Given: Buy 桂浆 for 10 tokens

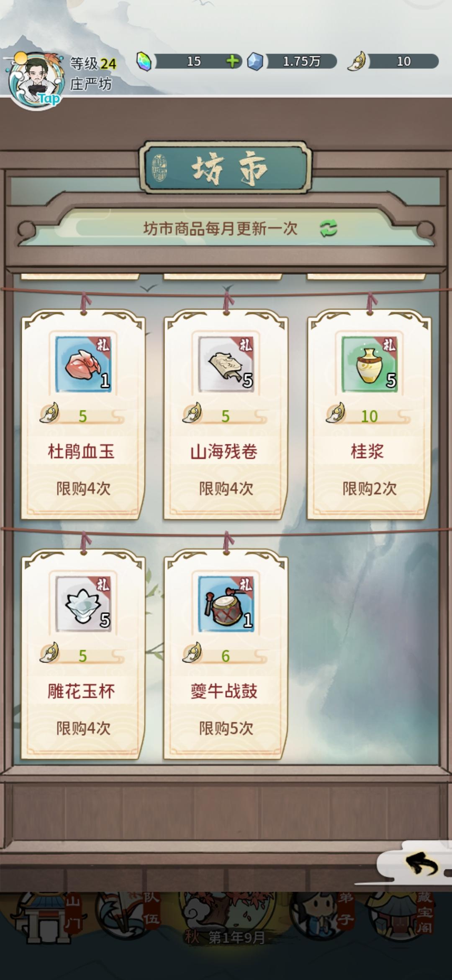Looking at the screenshot, I should 369,416.
